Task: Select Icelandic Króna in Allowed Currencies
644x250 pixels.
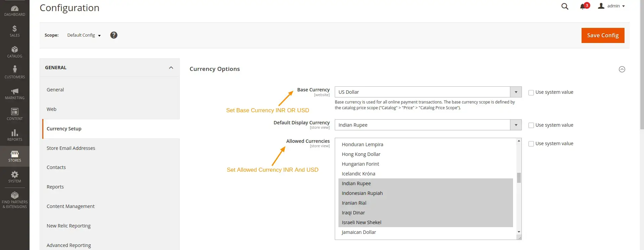Action: (x=425, y=174)
